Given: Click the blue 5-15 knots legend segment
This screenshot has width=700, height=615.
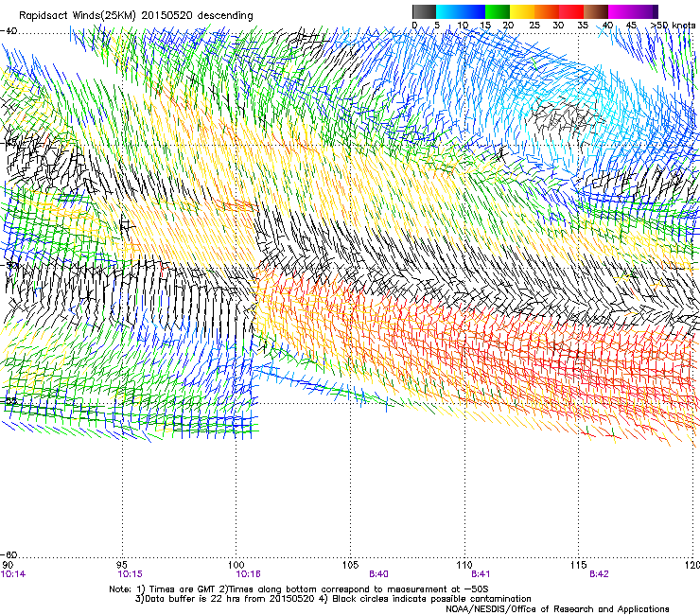Looking at the screenshot, I should coord(461,11).
